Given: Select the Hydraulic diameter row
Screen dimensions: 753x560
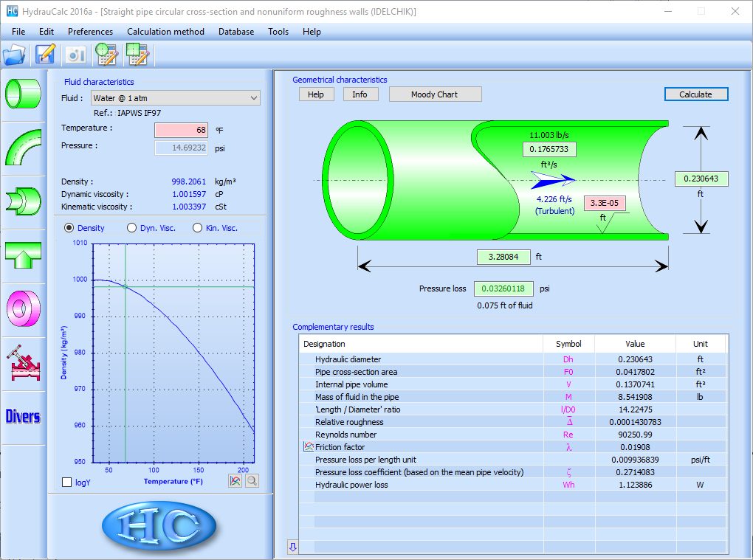Looking at the screenshot, I should click(512, 359).
